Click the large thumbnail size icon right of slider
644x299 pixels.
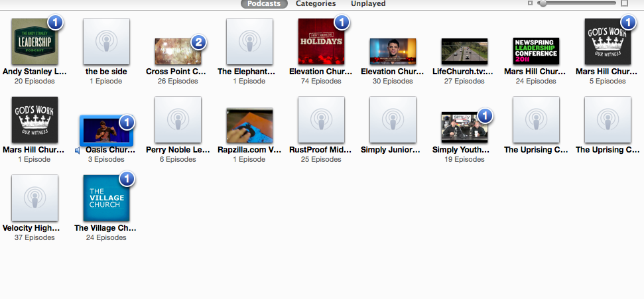pyautogui.click(x=624, y=4)
